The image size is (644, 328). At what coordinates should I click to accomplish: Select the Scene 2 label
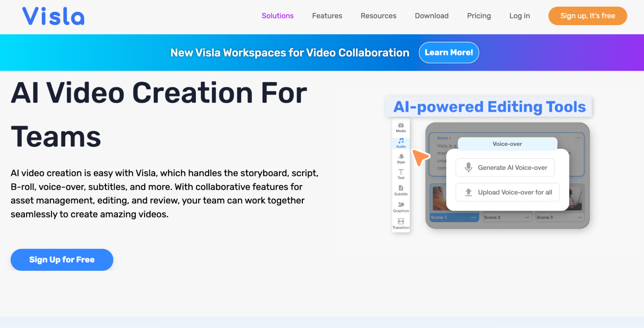click(x=492, y=217)
